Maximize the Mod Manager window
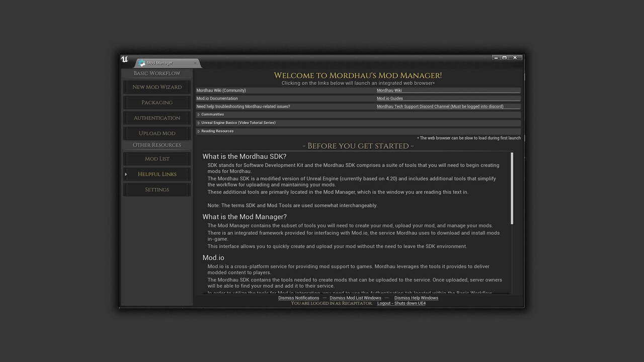Image resolution: width=644 pixels, height=362 pixels. pos(505,58)
